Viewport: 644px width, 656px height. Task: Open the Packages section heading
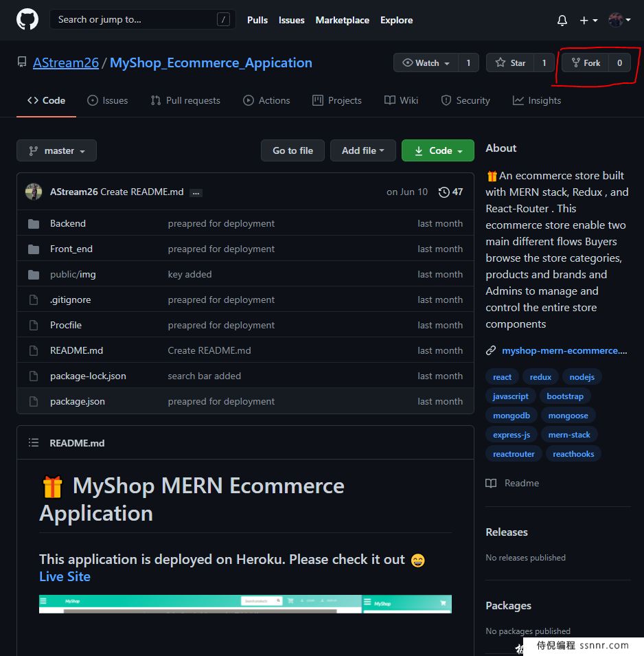coord(508,606)
